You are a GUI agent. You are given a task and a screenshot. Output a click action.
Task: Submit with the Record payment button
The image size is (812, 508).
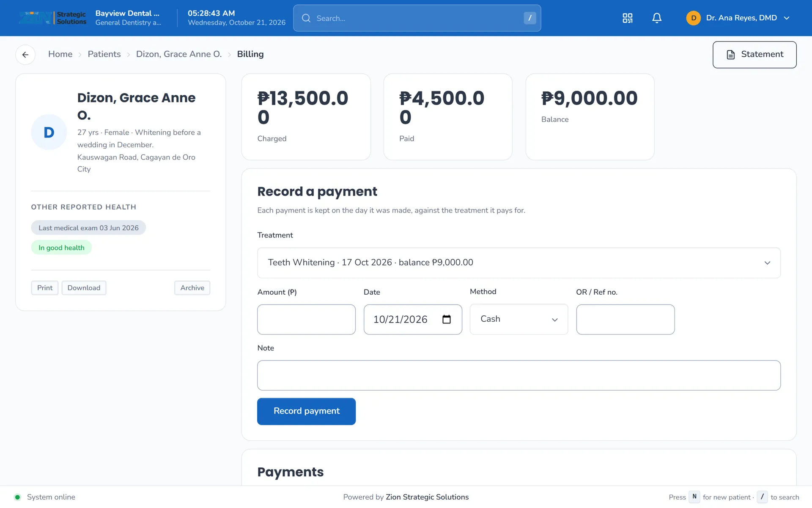click(x=306, y=411)
